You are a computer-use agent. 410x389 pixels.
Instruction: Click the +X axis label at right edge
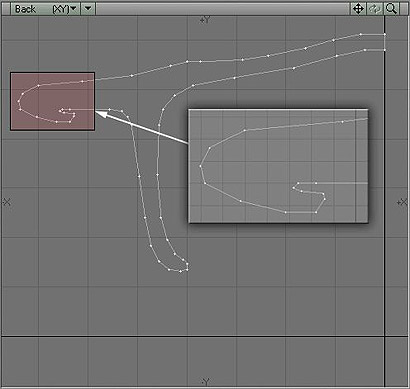coord(402,202)
